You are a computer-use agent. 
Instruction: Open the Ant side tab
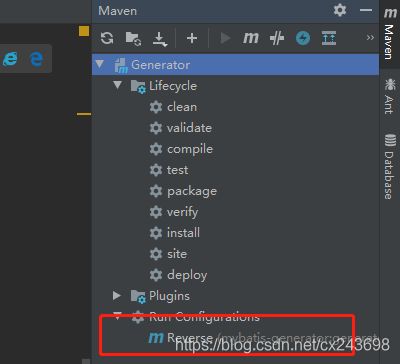389,97
